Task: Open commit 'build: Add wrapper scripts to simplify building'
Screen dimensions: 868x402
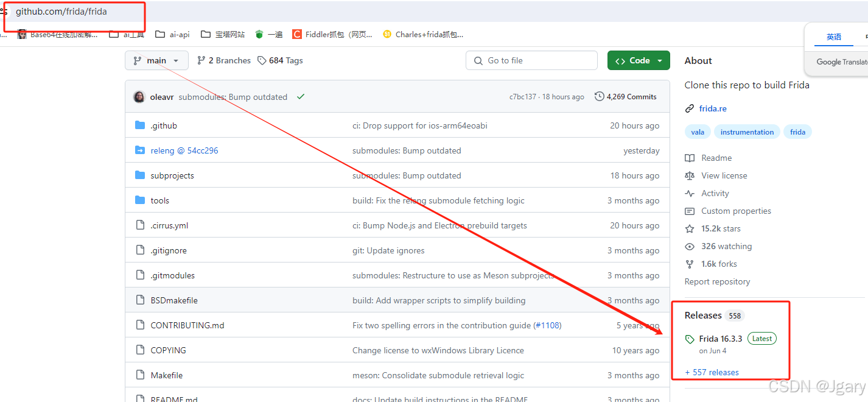Action: pyautogui.click(x=439, y=300)
